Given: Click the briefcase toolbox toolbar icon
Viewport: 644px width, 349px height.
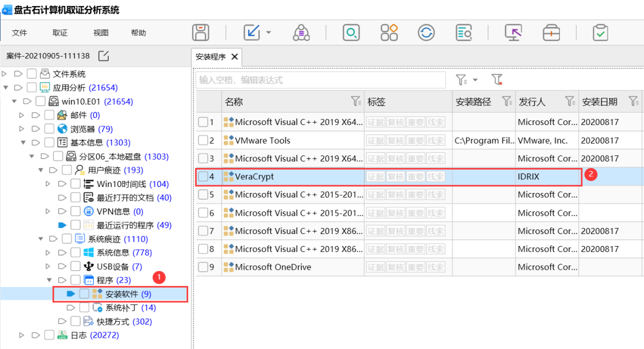Looking at the screenshot, I should pos(551,32).
